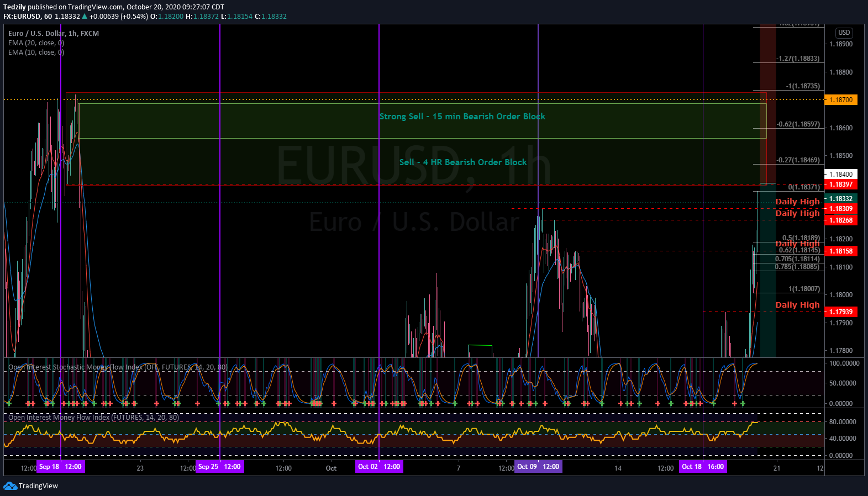The image size is (868, 496).
Task: Click the 21 date label on time axis
Action: (777, 468)
